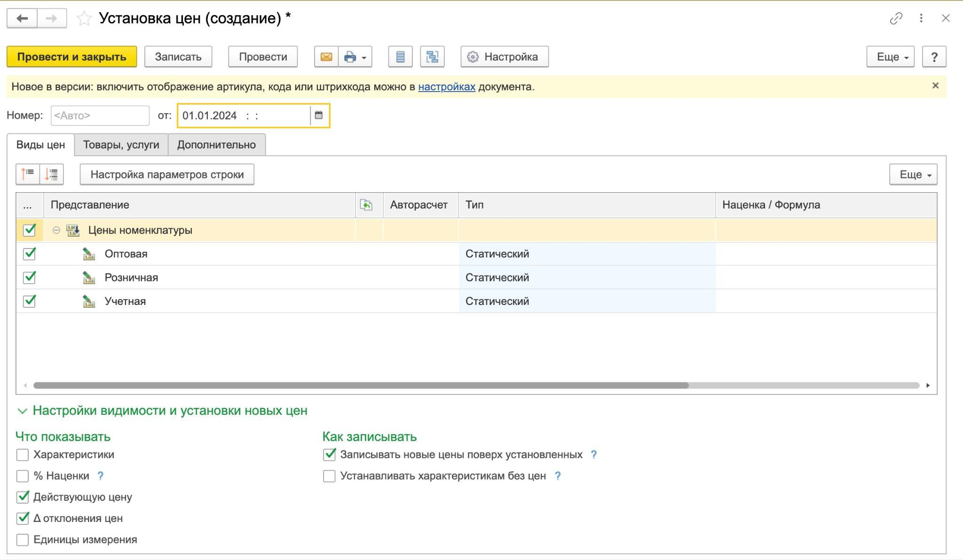Open the help question mark button

(934, 57)
